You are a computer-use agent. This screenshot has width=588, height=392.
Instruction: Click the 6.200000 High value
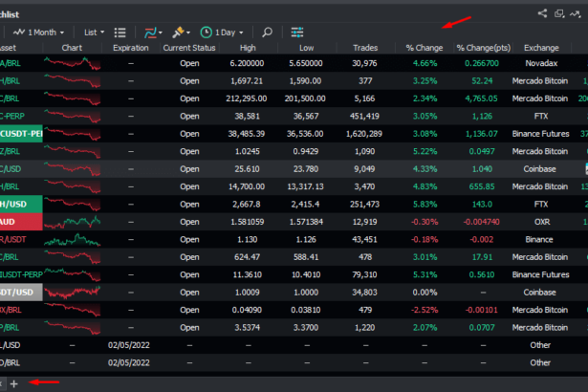[x=247, y=63]
